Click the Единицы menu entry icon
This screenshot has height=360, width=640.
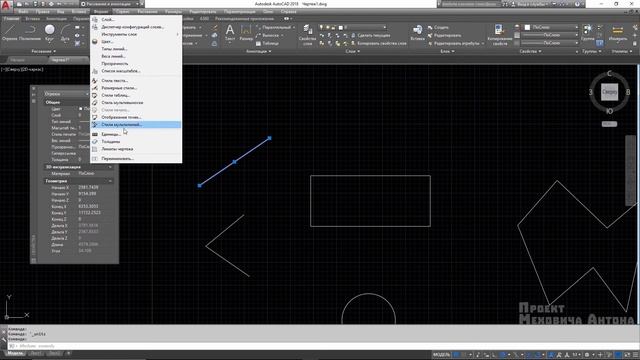[95, 134]
